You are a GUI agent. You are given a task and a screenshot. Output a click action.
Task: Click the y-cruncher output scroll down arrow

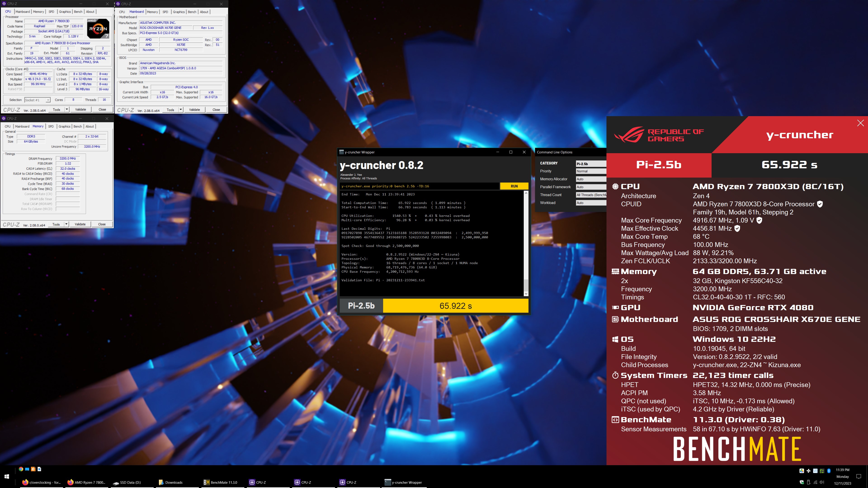coord(526,294)
